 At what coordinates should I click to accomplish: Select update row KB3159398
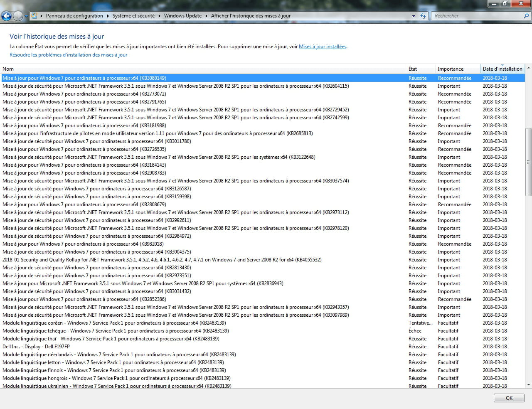pos(263,197)
